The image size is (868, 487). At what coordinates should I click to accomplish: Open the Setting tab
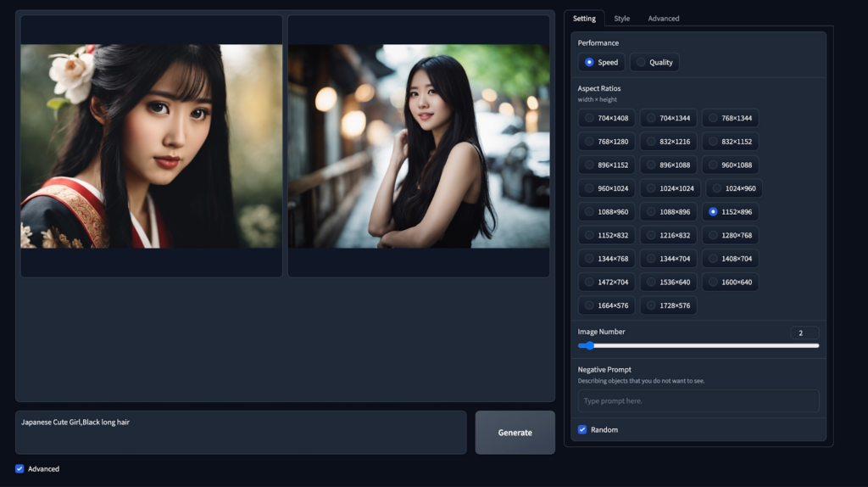coord(584,19)
